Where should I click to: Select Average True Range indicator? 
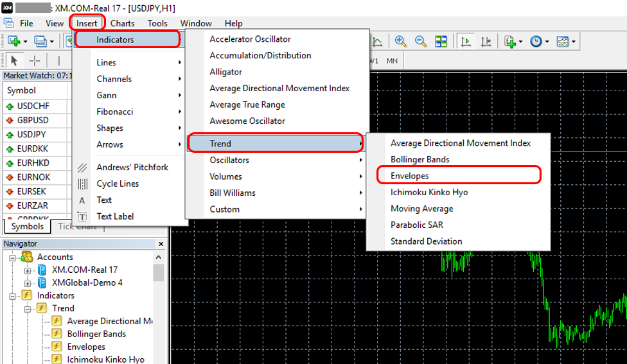pos(277,104)
